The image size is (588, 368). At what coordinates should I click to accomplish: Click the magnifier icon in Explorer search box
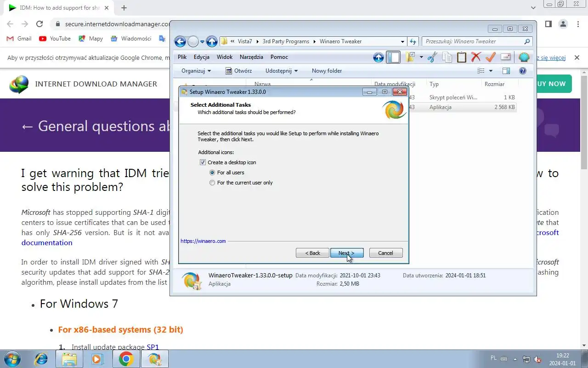tap(527, 41)
